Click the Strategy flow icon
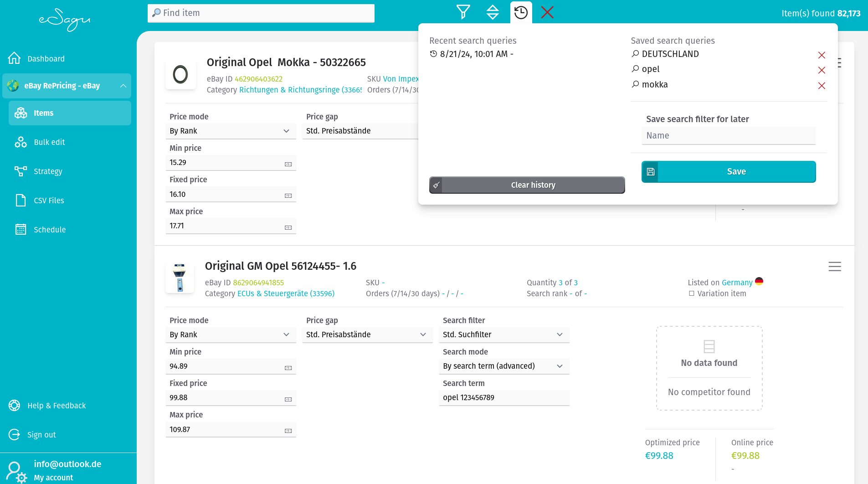The image size is (868, 484). coord(21,171)
